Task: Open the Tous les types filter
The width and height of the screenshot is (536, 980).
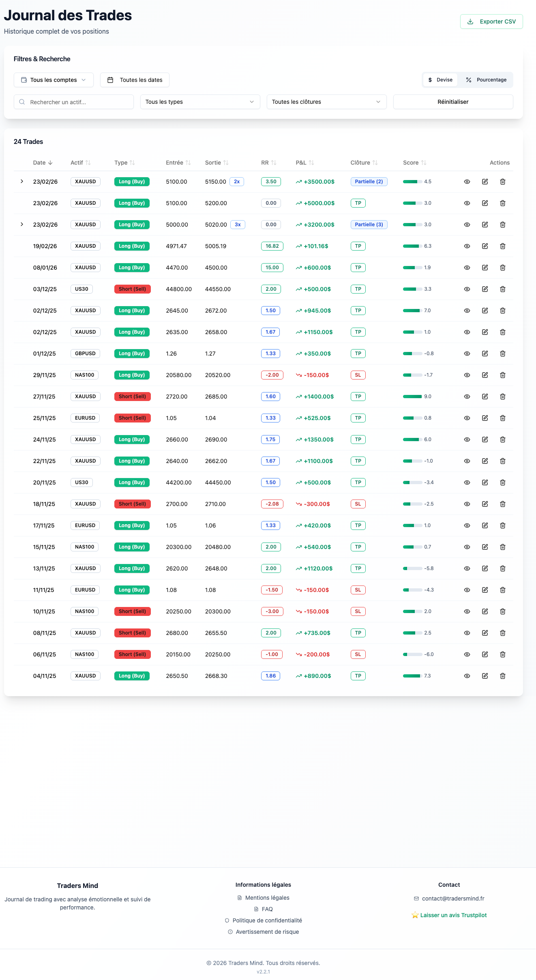Action: pos(200,102)
